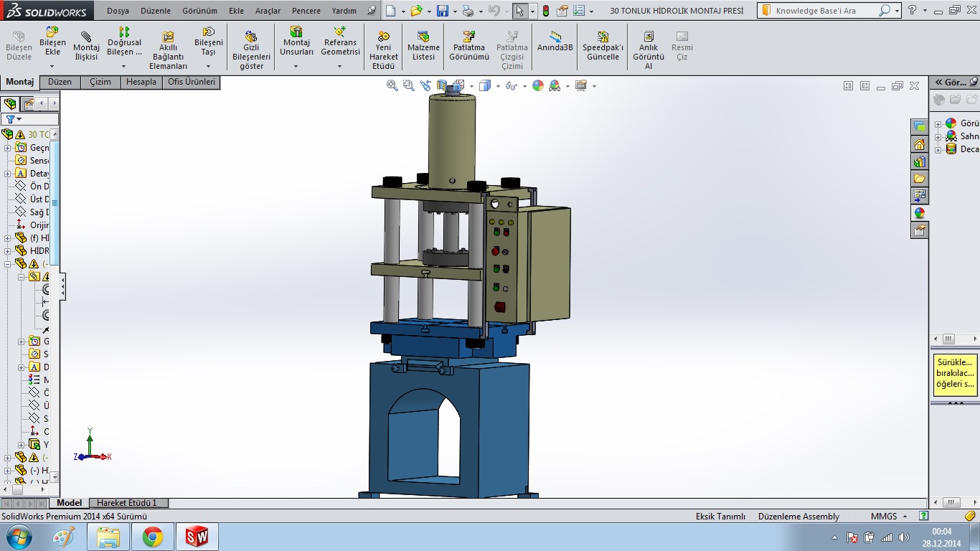Open the Görünüm menu
The height and width of the screenshot is (551, 980).
[x=199, y=11]
